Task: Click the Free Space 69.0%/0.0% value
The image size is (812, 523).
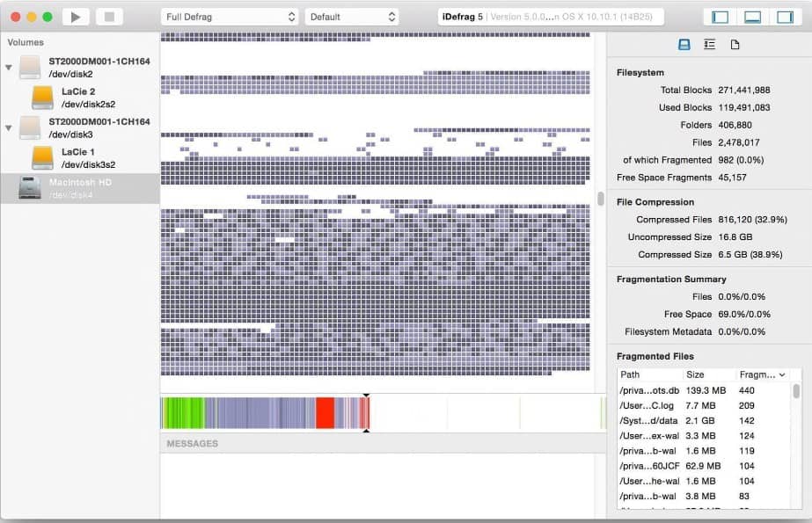Action: click(744, 315)
